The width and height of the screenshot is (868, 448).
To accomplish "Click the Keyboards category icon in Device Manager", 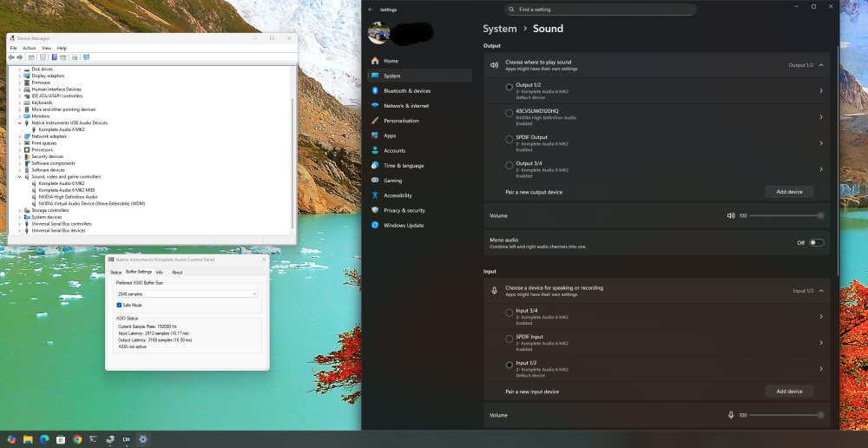I will [x=27, y=102].
